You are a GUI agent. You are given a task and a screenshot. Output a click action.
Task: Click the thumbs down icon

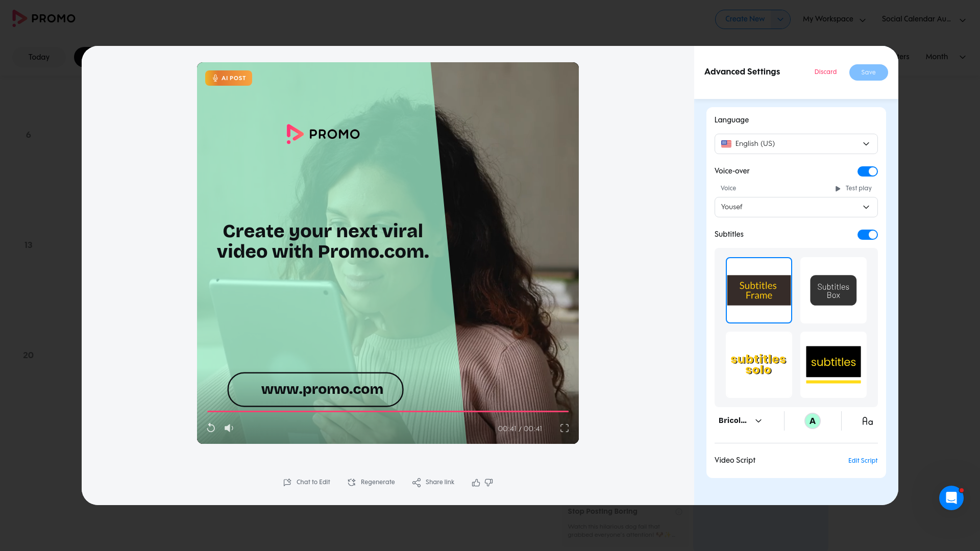tap(488, 483)
